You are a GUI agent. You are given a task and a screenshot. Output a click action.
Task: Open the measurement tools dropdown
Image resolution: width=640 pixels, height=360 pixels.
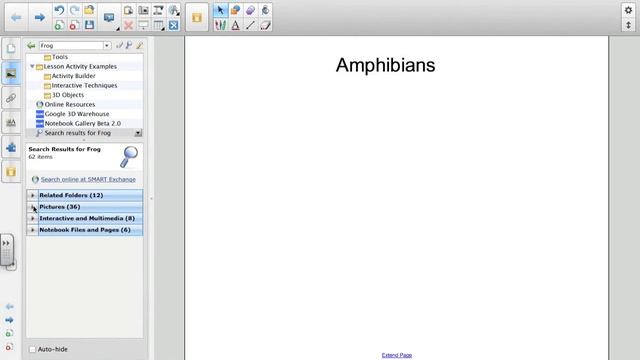click(173, 10)
